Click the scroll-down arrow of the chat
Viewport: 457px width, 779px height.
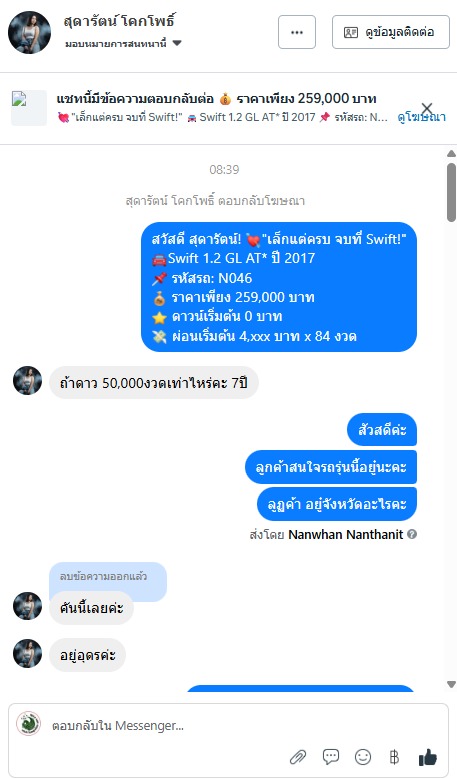[451, 685]
